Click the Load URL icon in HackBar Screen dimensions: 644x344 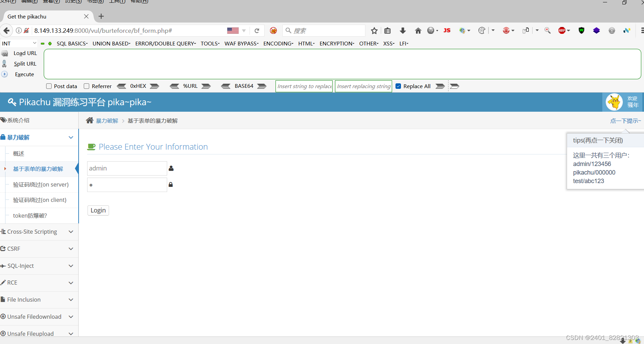tap(4, 53)
